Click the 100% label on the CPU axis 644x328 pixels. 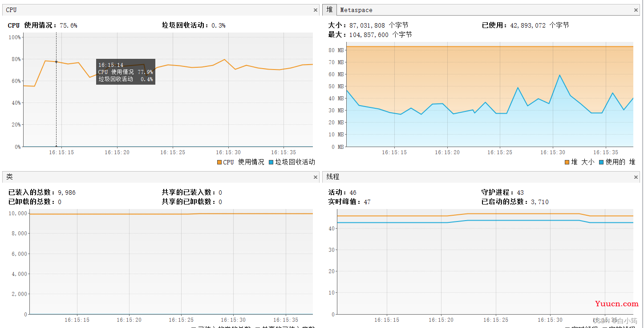[15, 37]
